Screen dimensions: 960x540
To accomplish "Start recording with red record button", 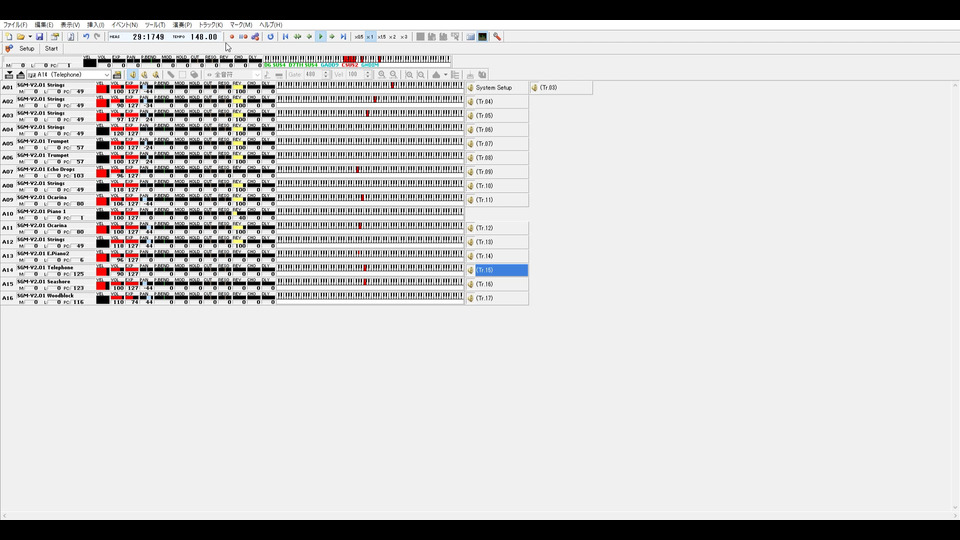I will coord(232,37).
